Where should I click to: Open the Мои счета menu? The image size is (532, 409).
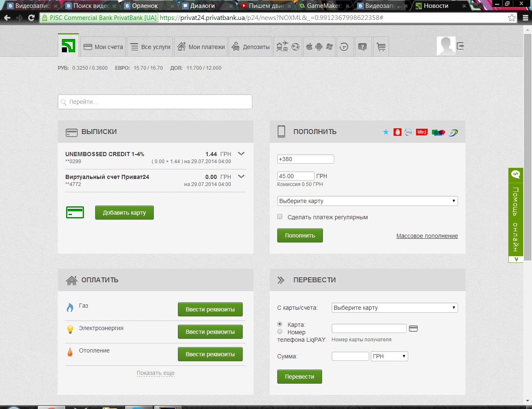[103, 47]
